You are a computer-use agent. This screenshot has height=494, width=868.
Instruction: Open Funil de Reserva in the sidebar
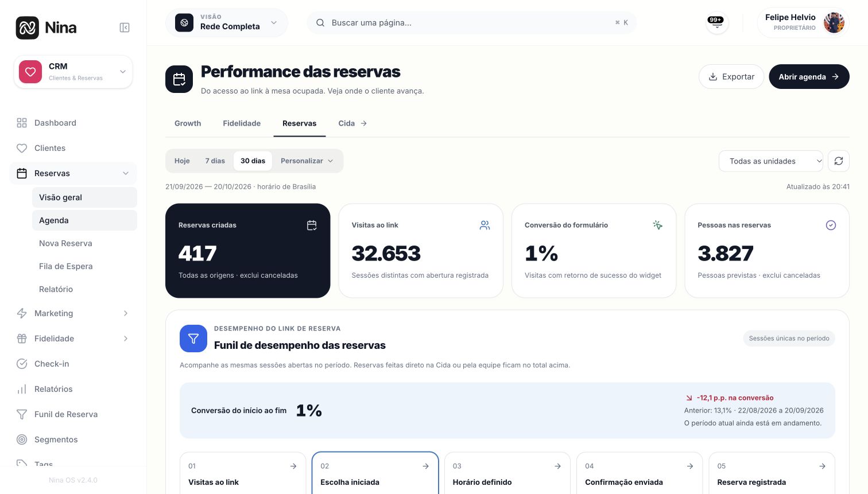(x=73, y=414)
